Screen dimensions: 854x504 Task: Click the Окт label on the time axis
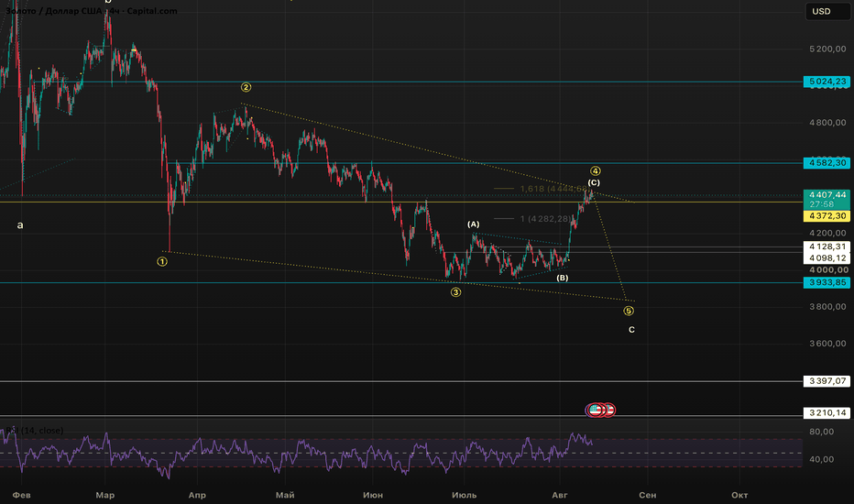click(x=739, y=495)
